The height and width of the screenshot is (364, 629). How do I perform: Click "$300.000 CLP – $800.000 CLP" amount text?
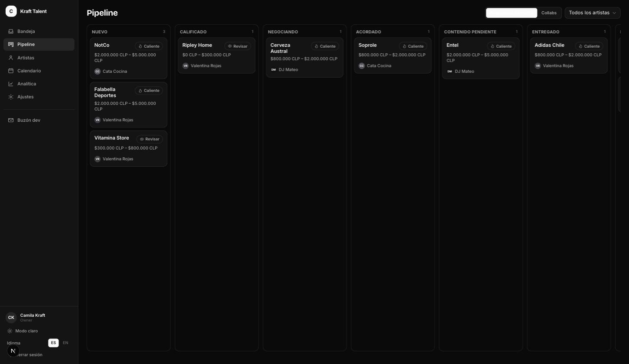(126, 148)
